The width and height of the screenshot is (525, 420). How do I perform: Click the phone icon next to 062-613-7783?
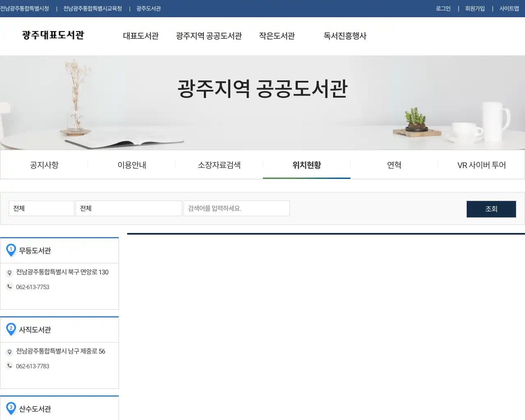point(9,366)
